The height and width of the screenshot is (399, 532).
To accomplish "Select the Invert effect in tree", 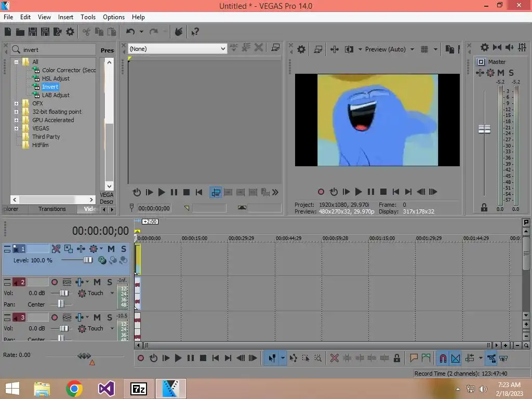I will pos(50,87).
